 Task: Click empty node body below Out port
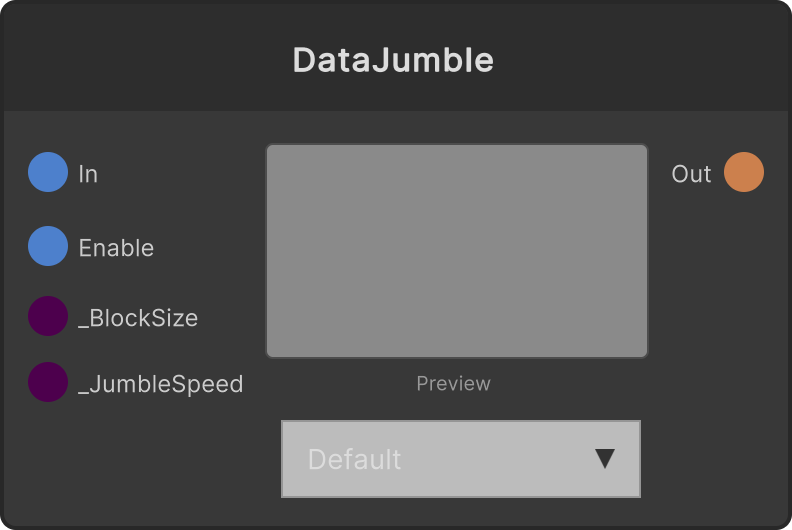tap(717, 303)
